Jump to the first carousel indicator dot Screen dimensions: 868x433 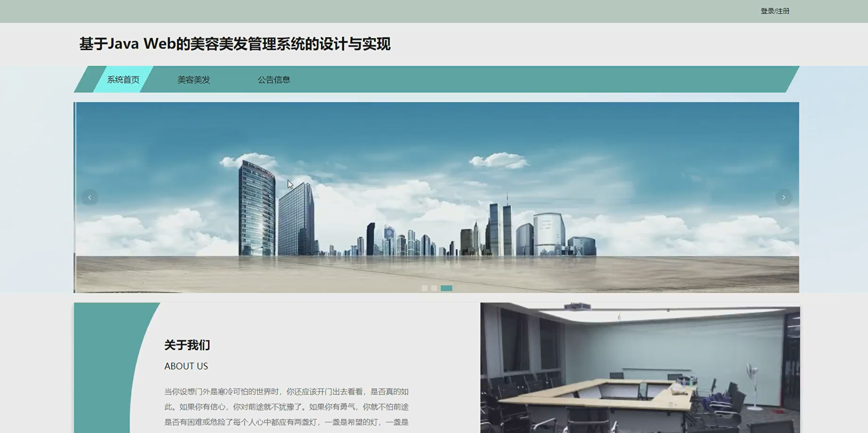425,288
